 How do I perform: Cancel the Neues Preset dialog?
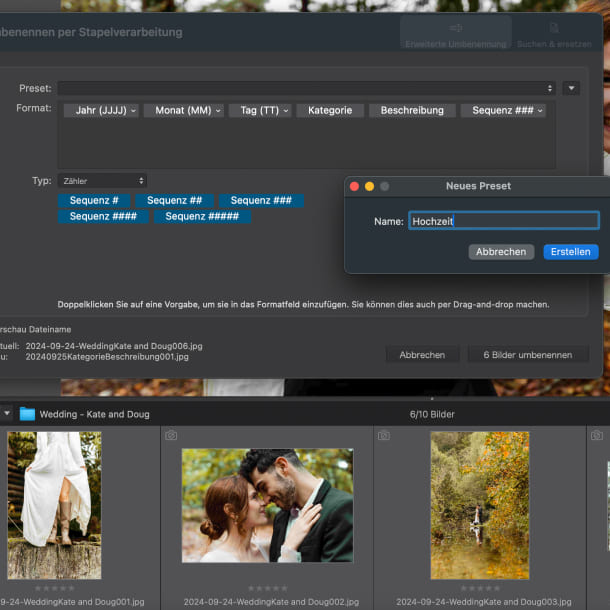(501, 252)
